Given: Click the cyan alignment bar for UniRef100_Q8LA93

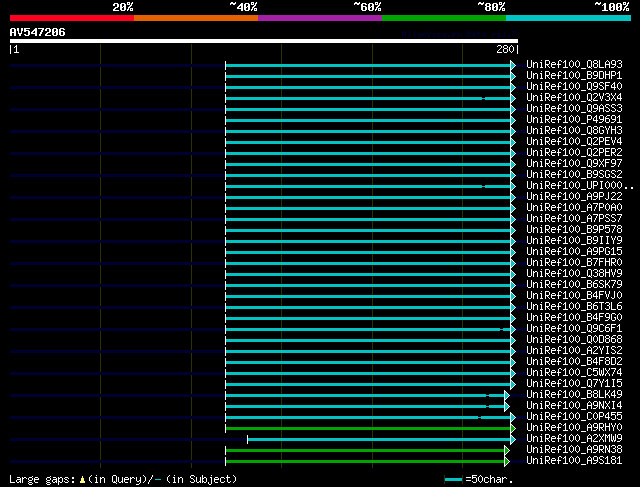Looking at the screenshot, I should [368, 65].
